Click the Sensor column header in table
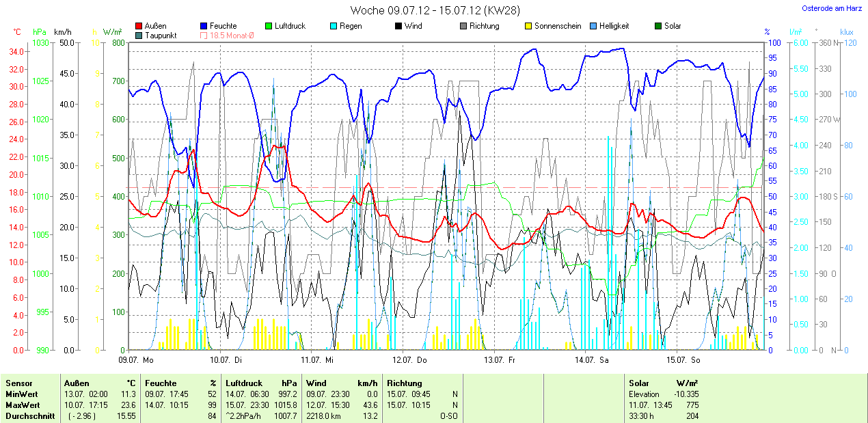Viewport: 868px width, 423px height. 18,383
